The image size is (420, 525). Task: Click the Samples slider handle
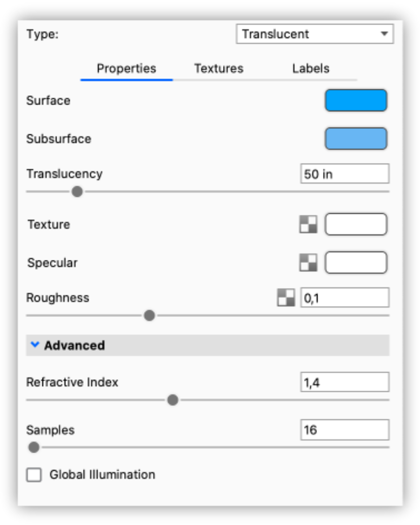coord(34,448)
